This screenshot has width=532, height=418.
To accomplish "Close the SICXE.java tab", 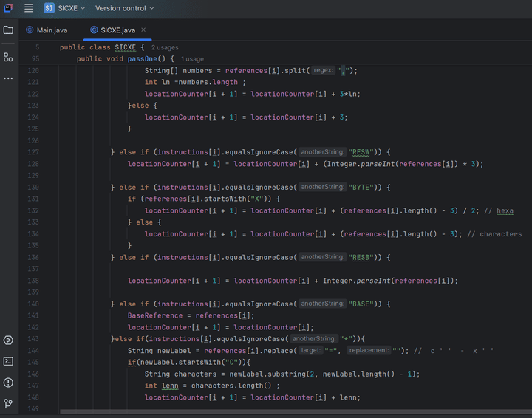I will click(143, 30).
